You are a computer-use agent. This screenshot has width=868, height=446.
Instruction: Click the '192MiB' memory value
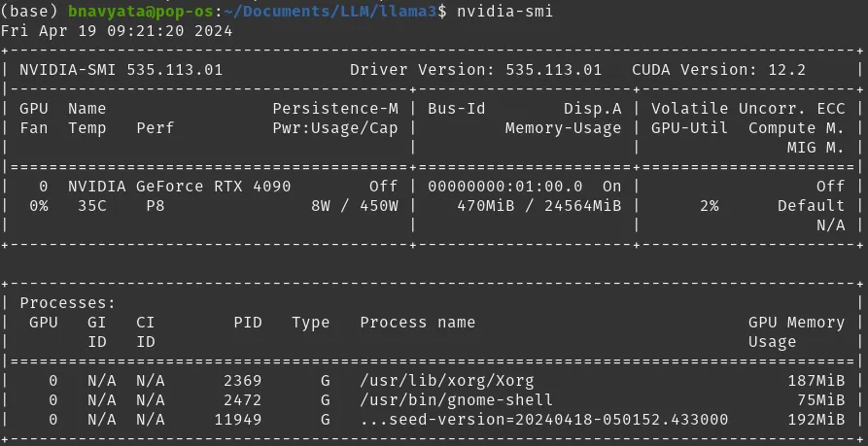(816, 420)
